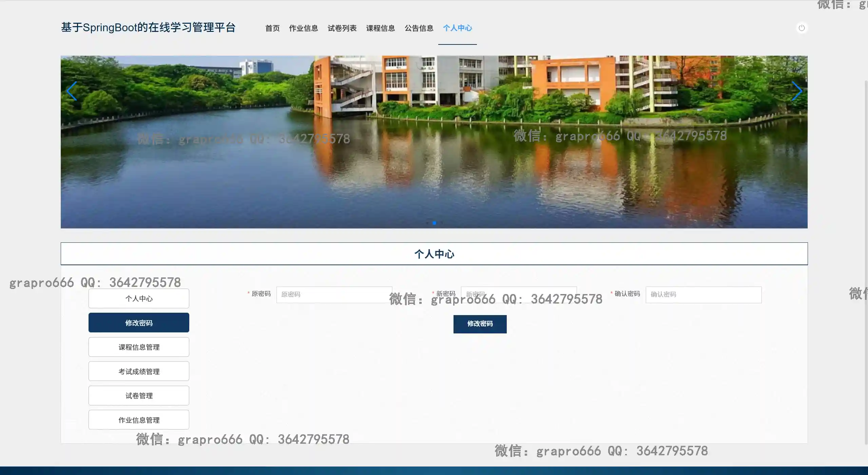
Task: Click the power logout icon
Action: point(802,28)
